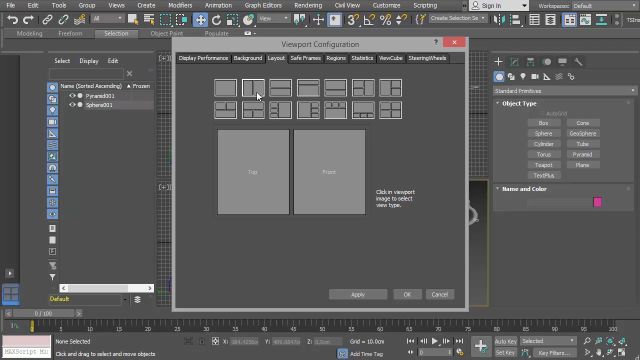The height and width of the screenshot is (360, 640).
Task: Collapse Object Type rollout
Action: click(498, 103)
